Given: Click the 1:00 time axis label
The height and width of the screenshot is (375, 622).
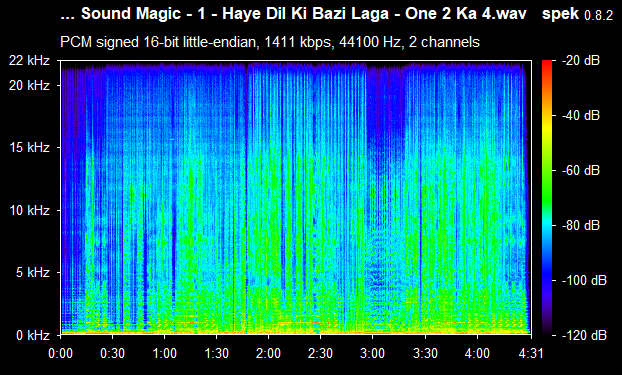Looking at the screenshot, I should pos(164,353).
